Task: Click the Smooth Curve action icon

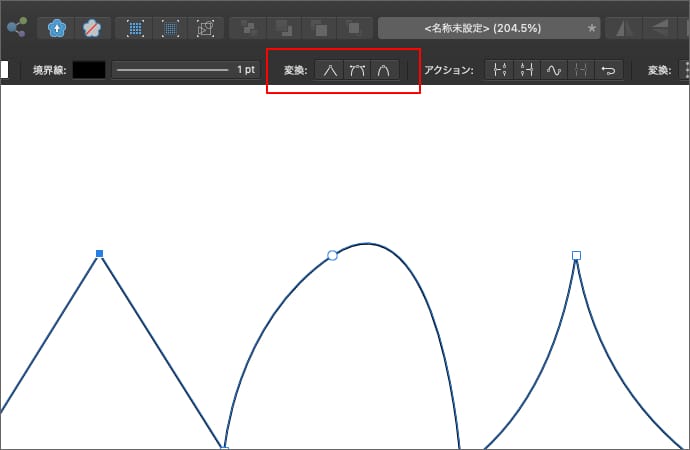Action: coord(554,70)
